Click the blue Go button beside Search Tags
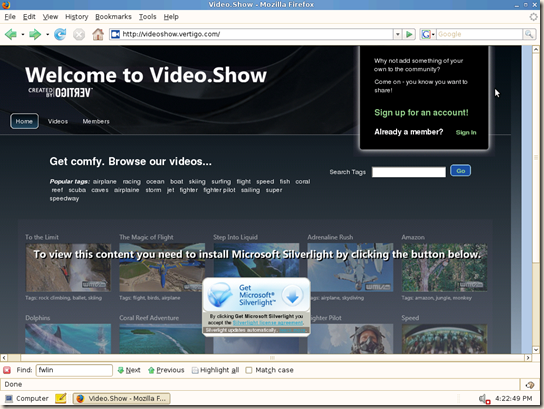This screenshot has height=409, width=544. [x=460, y=171]
